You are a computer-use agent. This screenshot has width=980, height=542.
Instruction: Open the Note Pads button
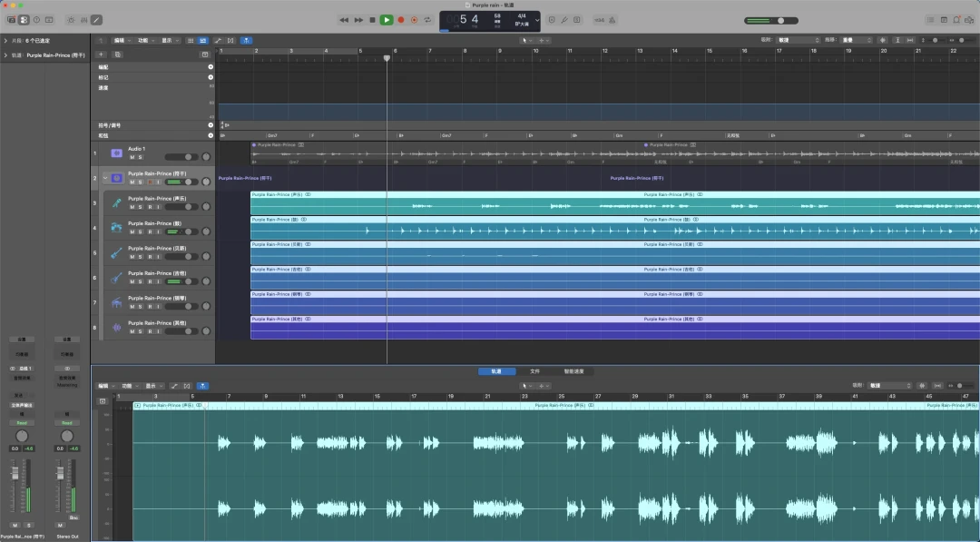[944, 20]
